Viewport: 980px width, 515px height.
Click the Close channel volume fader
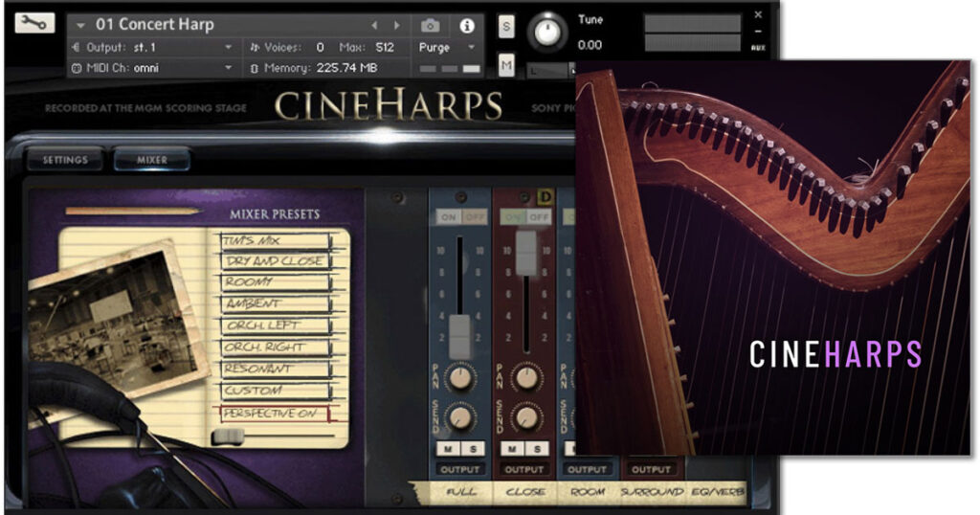526,253
